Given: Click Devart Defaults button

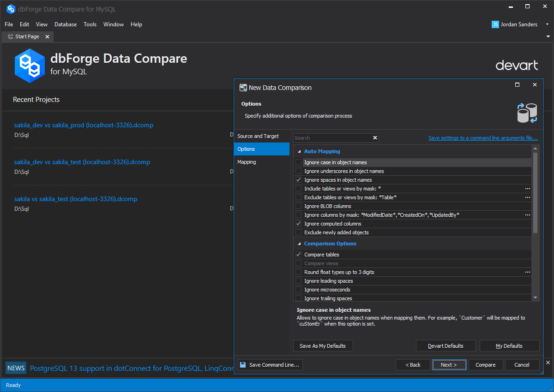Looking at the screenshot, I should tap(446, 346).
